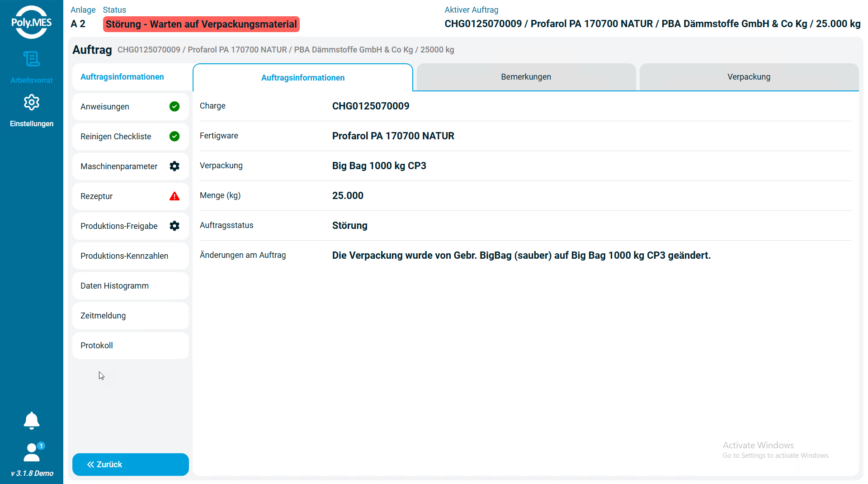The image size is (868, 484).
Task: Click the Menge (kg) field label
Action: [x=220, y=195]
